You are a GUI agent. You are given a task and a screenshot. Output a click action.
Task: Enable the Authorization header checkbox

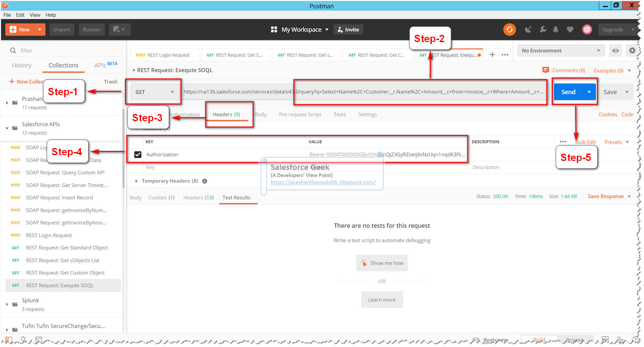click(x=138, y=154)
